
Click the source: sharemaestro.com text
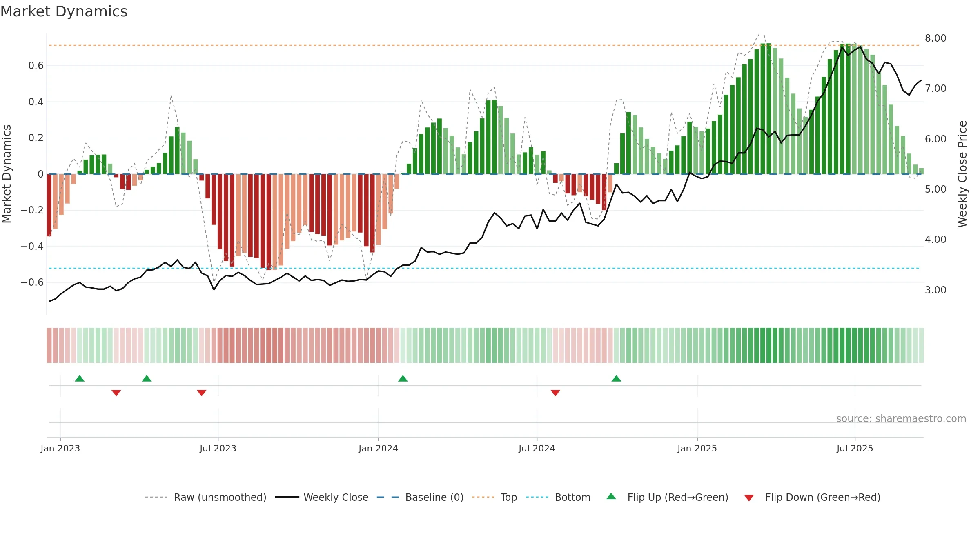click(901, 418)
